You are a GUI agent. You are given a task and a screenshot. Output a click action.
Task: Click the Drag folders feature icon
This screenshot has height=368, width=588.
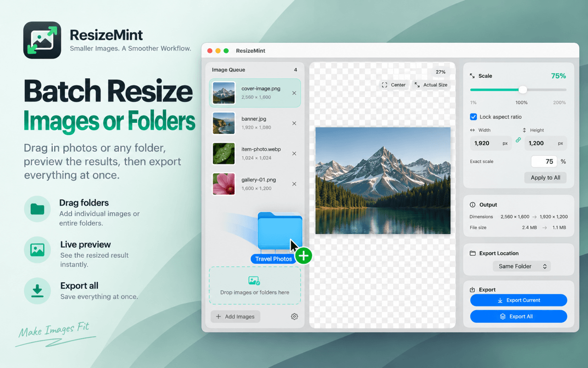point(37,209)
